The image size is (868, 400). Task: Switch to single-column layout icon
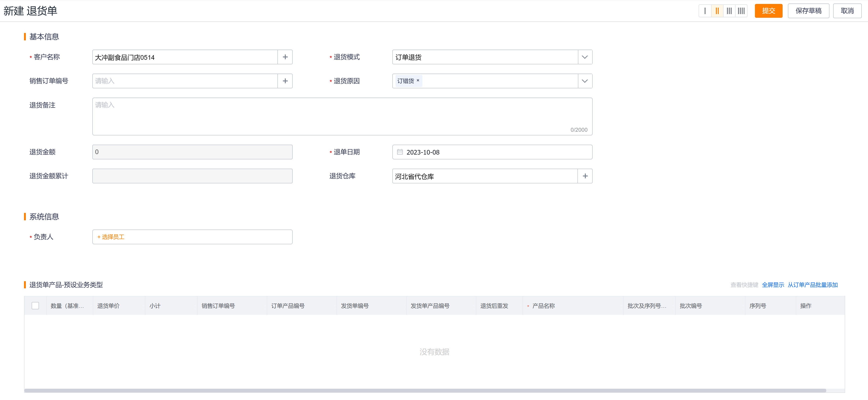pos(705,11)
